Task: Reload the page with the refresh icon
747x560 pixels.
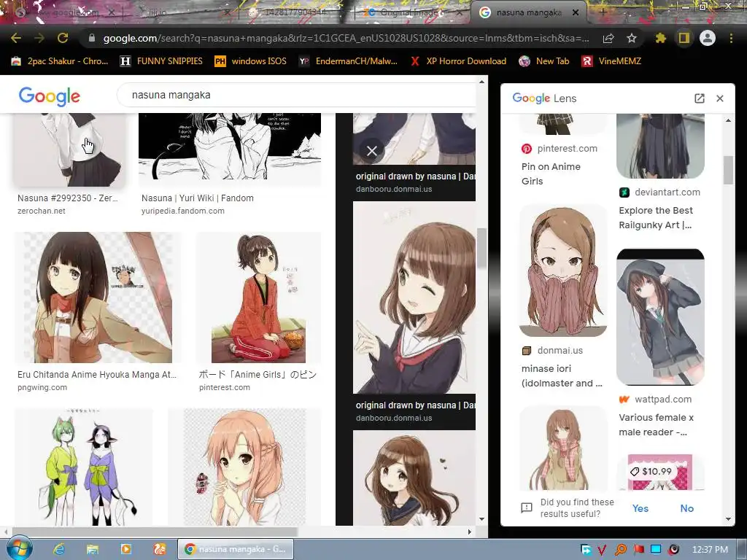Action: (x=63, y=38)
